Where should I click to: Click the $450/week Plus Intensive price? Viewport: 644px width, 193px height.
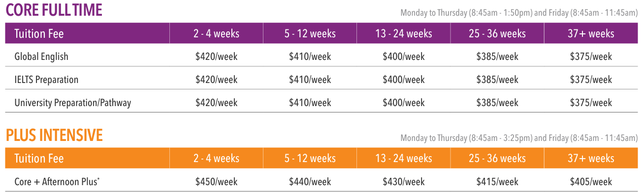(216, 182)
